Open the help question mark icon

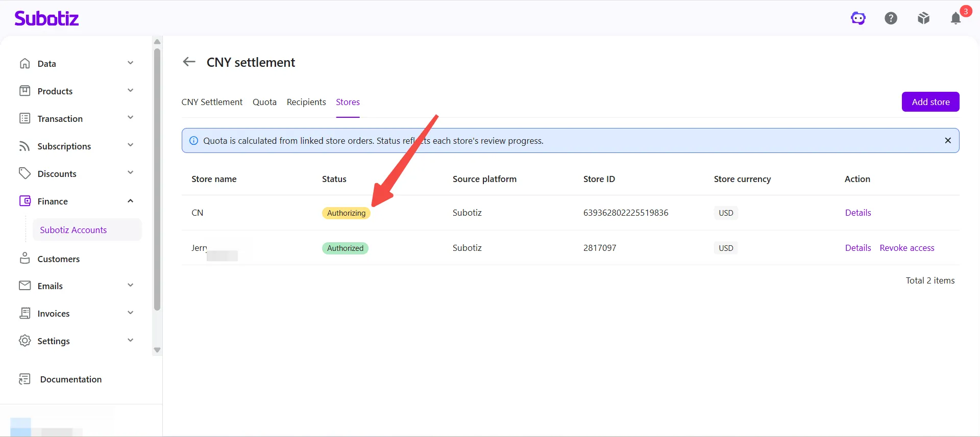pos(891,18)
